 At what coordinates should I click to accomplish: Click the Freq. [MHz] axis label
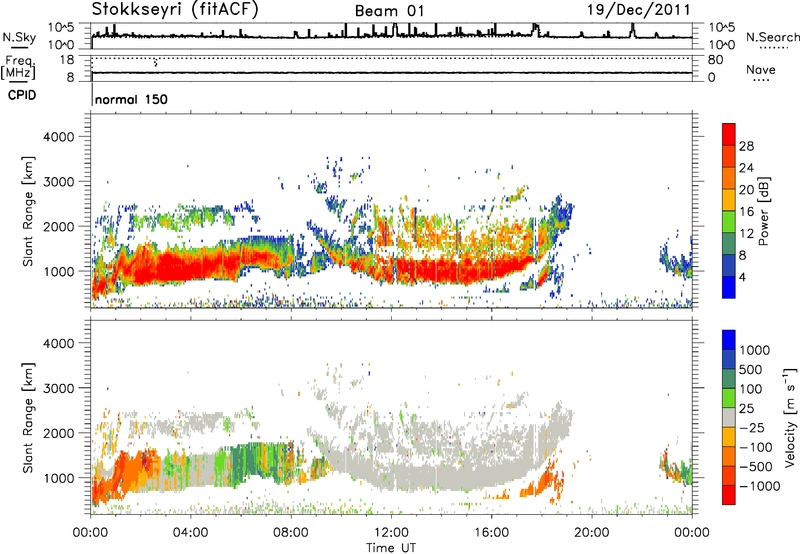point(18,68)
